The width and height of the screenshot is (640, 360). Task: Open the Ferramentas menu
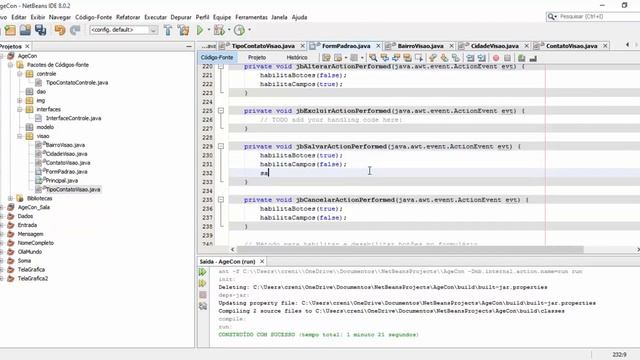coord(251,17)
